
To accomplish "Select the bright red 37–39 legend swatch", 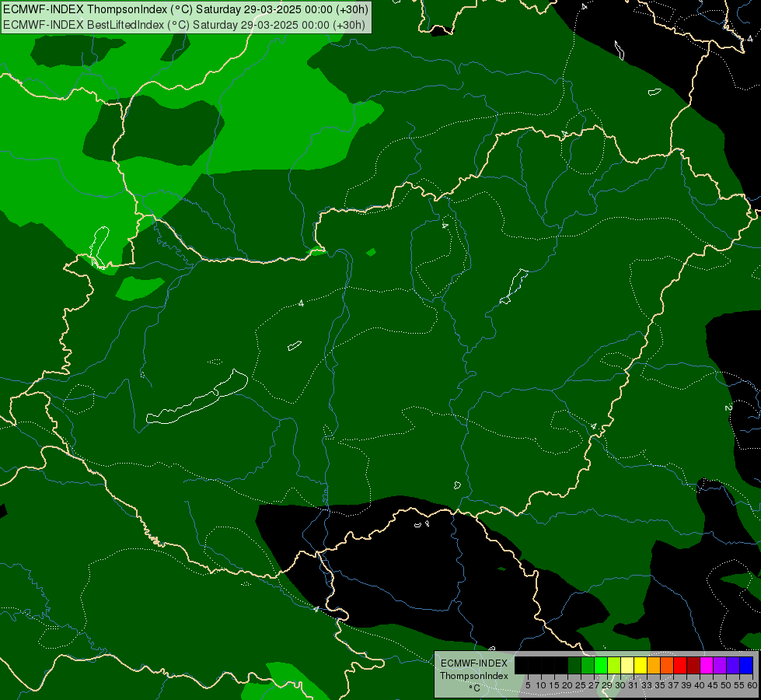I will point(680,665).
